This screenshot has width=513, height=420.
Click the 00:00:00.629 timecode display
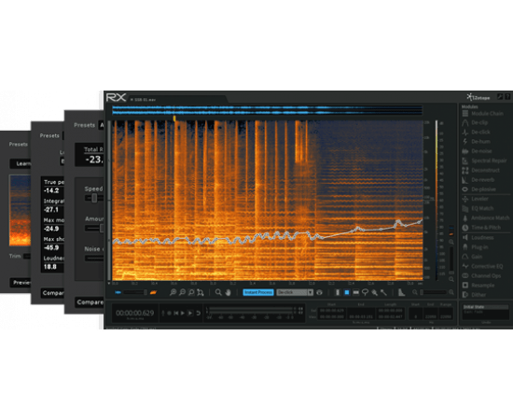(x=135, y=314)
